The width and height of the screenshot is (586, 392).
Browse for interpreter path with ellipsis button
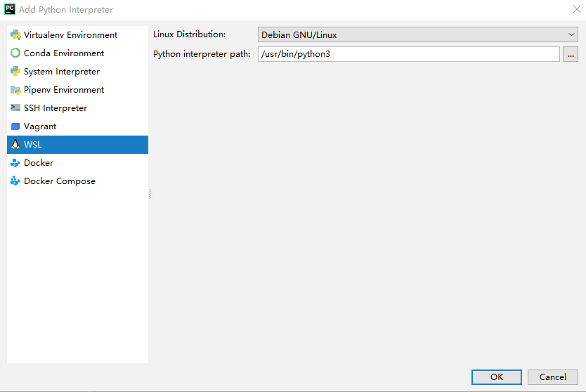pos(571,54)
